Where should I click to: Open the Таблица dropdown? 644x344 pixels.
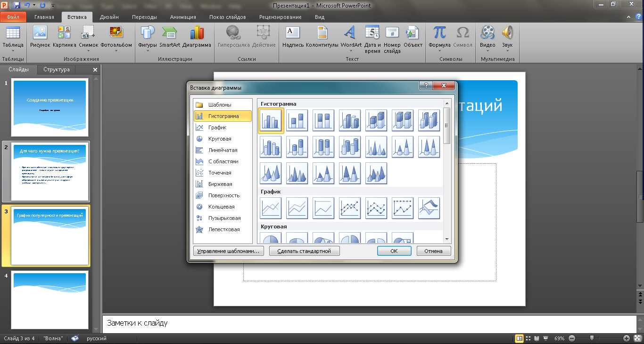point(13,50)
